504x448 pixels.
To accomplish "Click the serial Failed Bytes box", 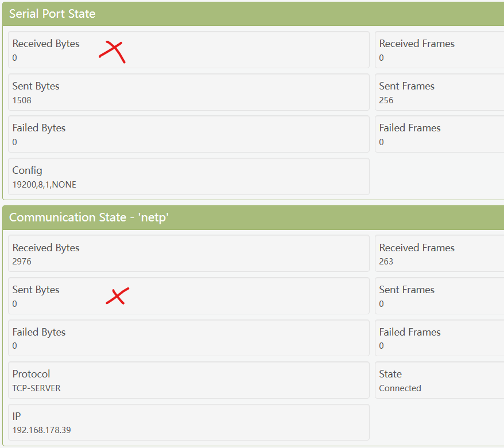I will (189, 134).
